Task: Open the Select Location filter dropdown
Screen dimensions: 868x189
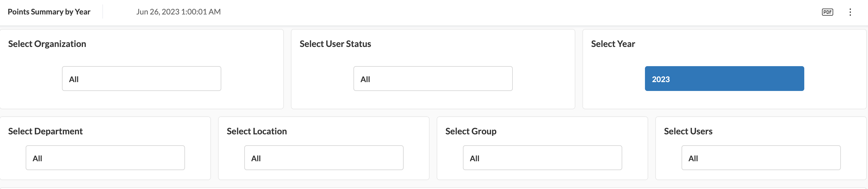Action: click(x=324, y=158)
